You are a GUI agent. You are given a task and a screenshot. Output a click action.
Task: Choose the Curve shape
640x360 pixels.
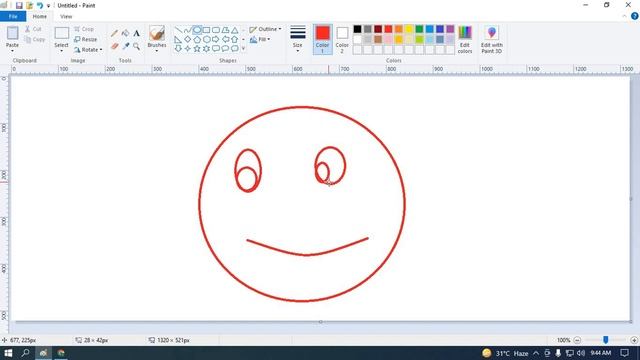coord(187,30)
